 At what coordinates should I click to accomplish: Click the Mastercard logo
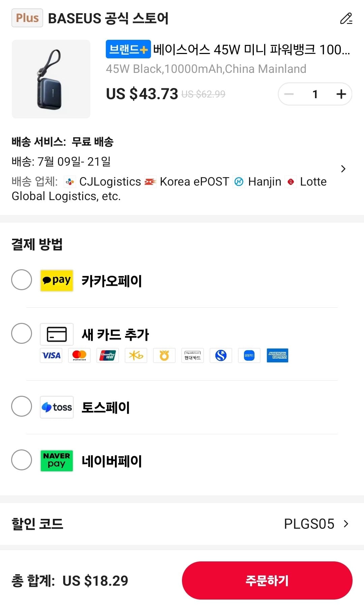pos(79,355)
